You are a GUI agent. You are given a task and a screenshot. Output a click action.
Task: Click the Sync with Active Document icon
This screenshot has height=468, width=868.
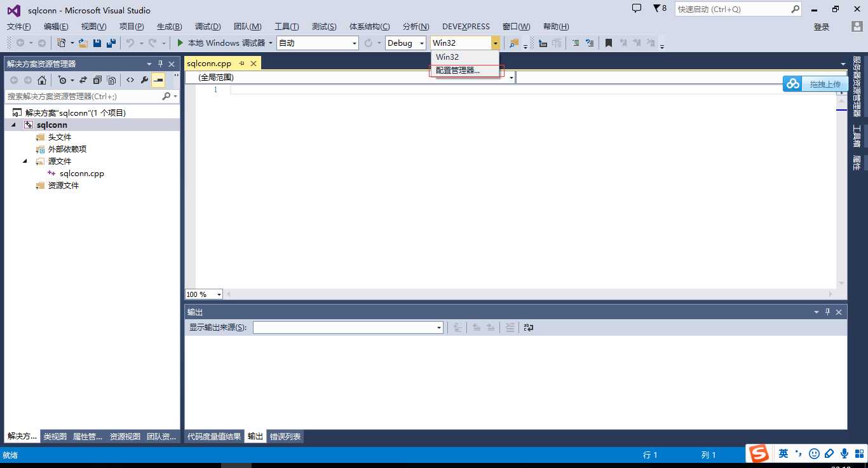click(83, 80)
